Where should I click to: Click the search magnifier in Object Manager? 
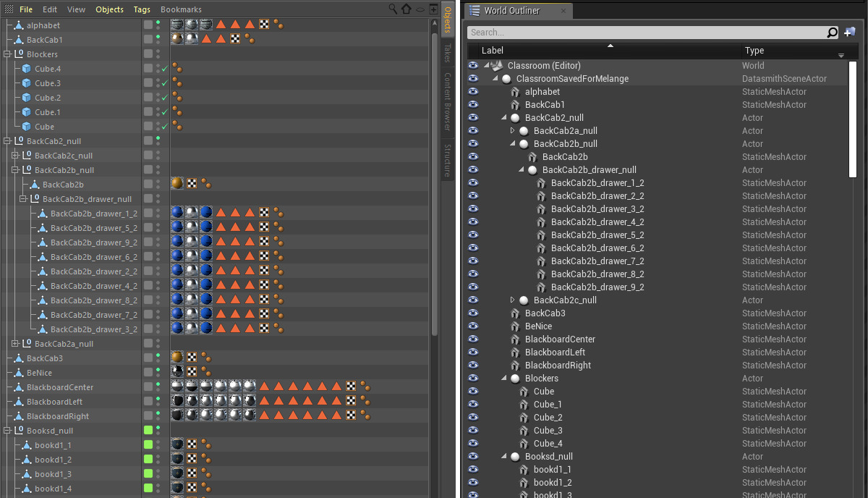[x=393, y=9]
